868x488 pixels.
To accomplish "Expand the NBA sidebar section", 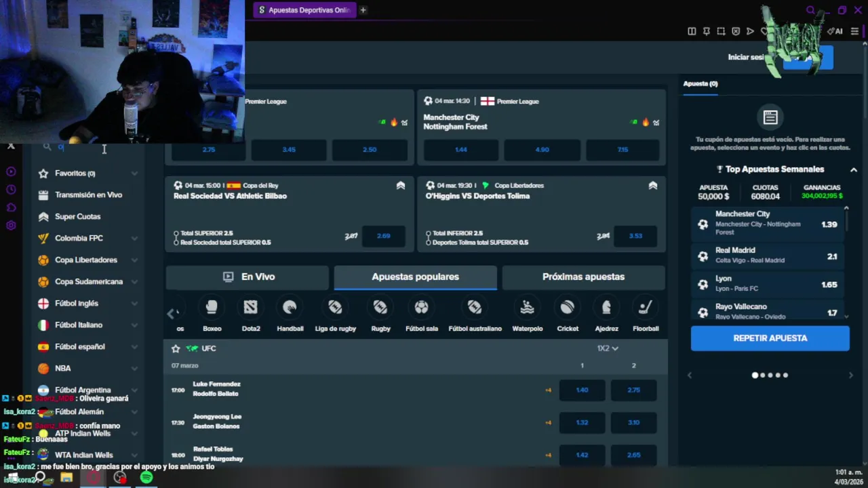I will coord(134,369).
